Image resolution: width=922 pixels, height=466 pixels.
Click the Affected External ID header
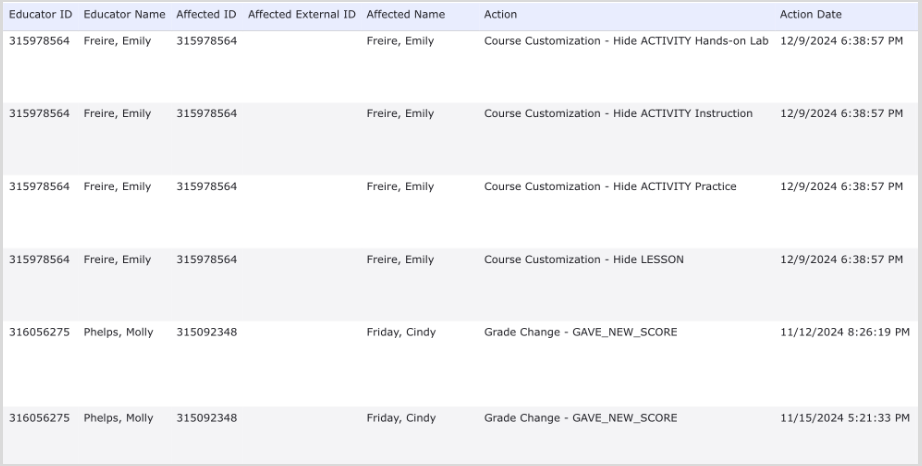301,15
